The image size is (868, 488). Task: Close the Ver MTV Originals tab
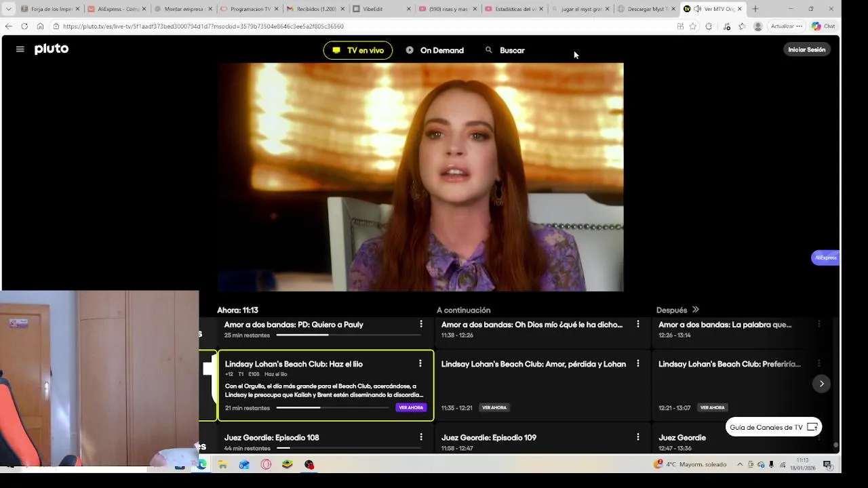tap(739, 9)
